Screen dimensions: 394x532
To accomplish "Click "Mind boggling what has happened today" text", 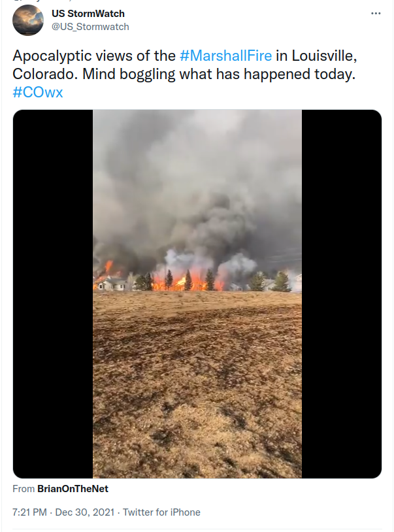I will click(x=219, y=74).
